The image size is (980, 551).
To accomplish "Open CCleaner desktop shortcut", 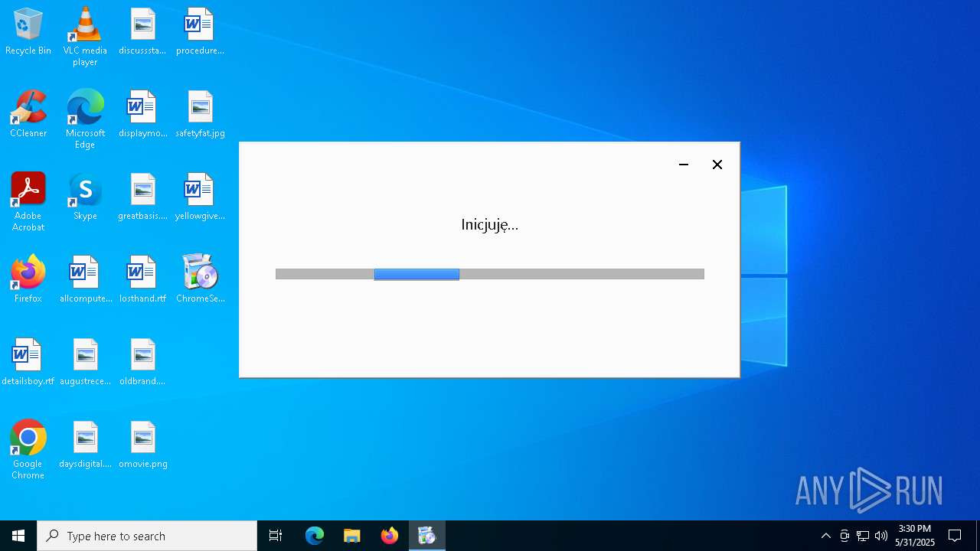I will 28,115.
